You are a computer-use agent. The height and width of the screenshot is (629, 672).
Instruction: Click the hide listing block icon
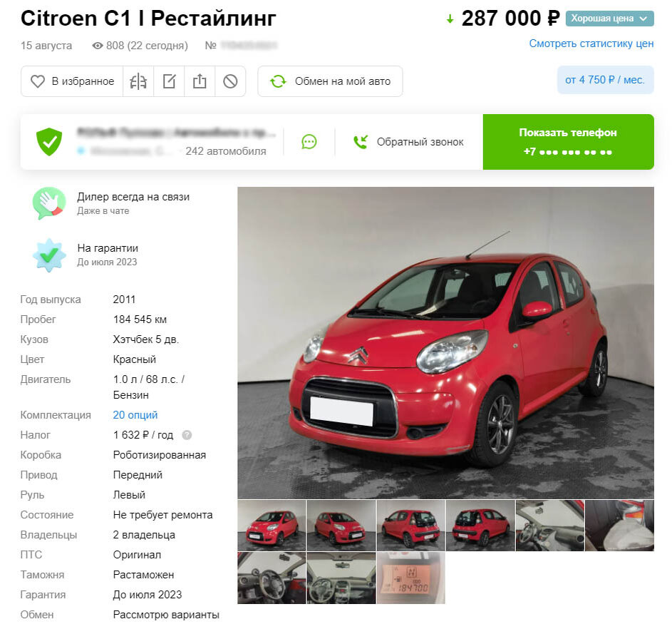click(230, 81)
